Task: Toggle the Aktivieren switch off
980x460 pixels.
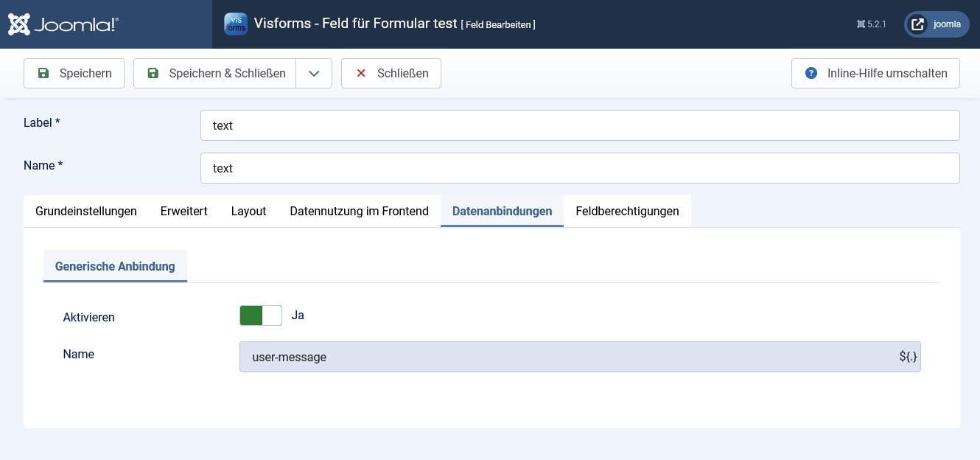Action: tap(261, 316)
